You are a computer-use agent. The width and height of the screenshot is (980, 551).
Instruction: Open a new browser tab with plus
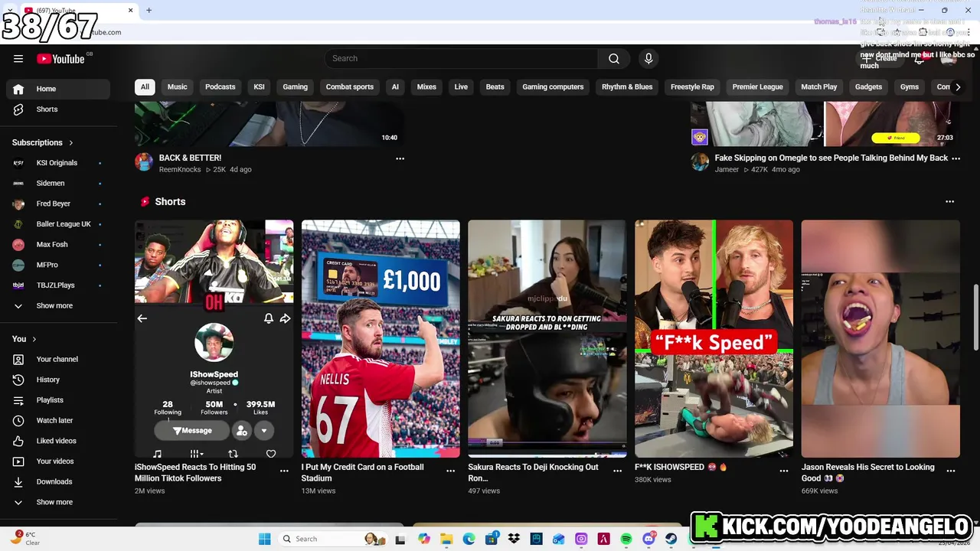coord(149,11)
